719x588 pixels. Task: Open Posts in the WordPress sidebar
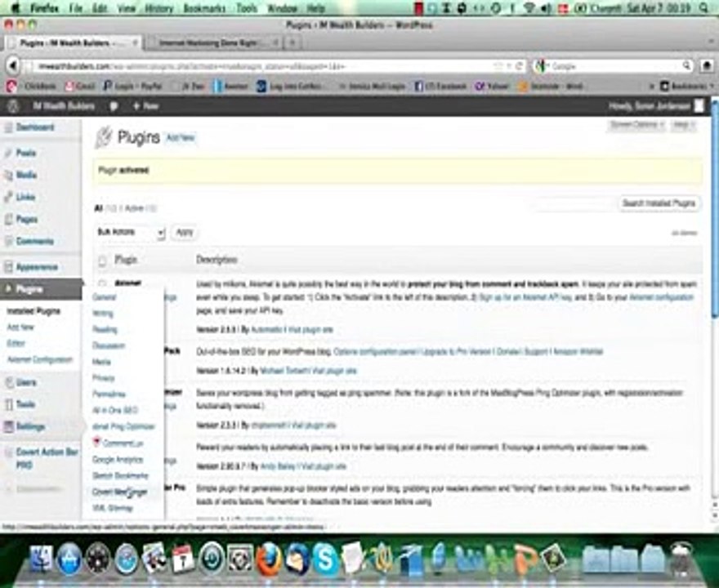coord(25,153)
